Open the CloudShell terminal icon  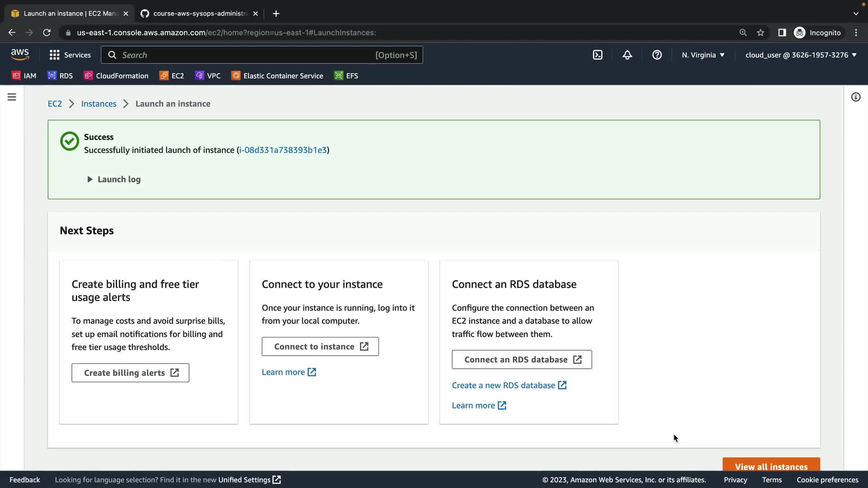pos(598,55)
